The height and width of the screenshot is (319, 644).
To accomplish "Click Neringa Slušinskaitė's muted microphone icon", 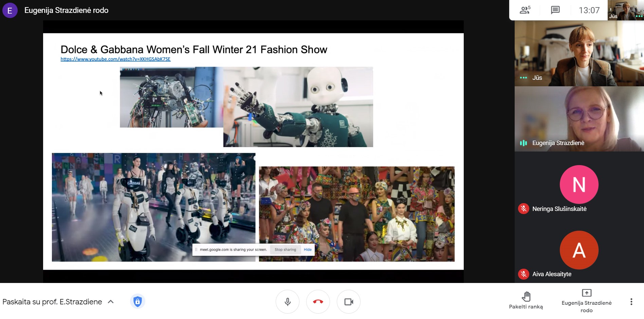I will [x=523, y=209].
